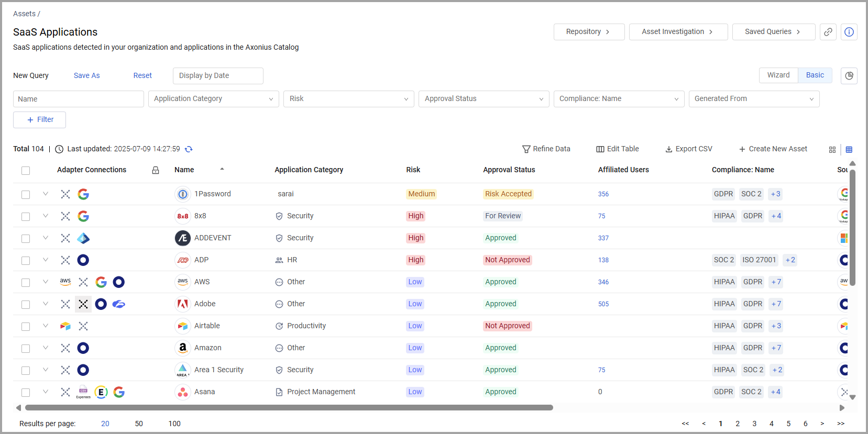The height and width of the screenshot is (434, 868).
Task: Open Approval Status filter dropdown
Action: click(484, 99)
